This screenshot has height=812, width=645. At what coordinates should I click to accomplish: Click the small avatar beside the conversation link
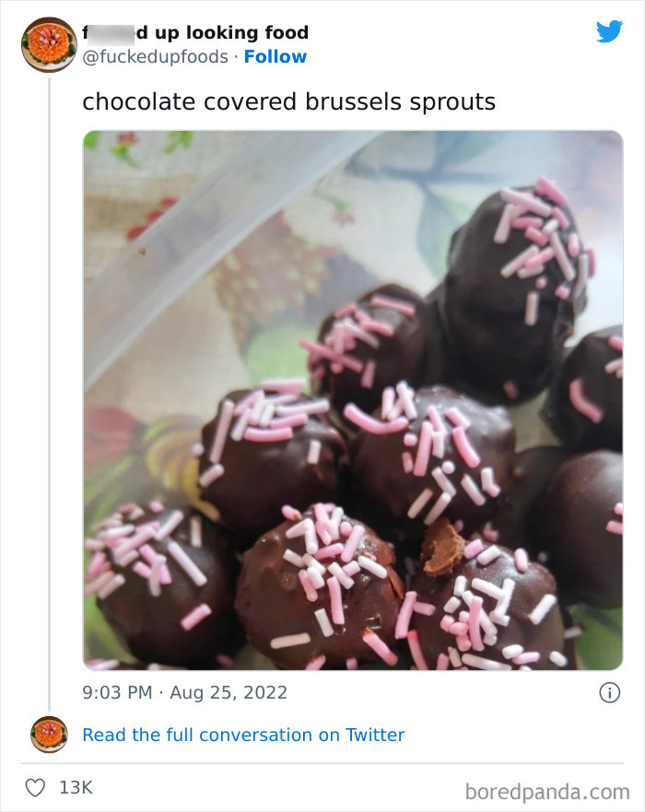coord(49,735)
